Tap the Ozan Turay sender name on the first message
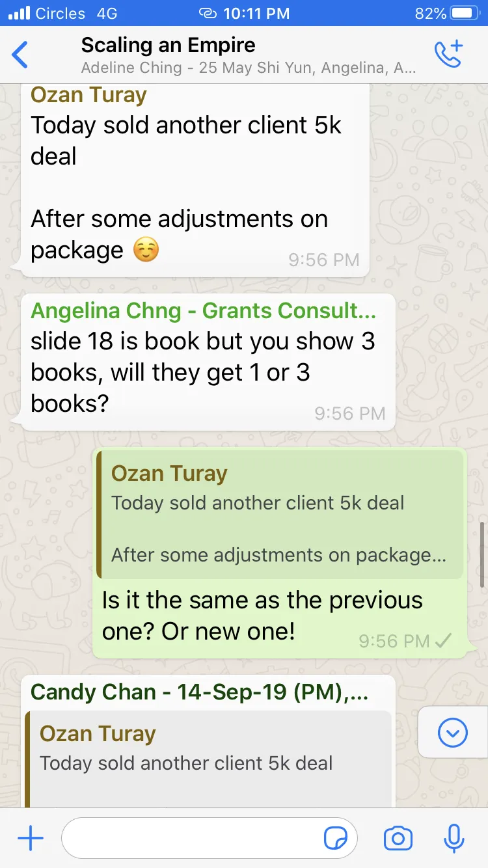The height and width of the screenshot is (868, 488). [88, 95]
